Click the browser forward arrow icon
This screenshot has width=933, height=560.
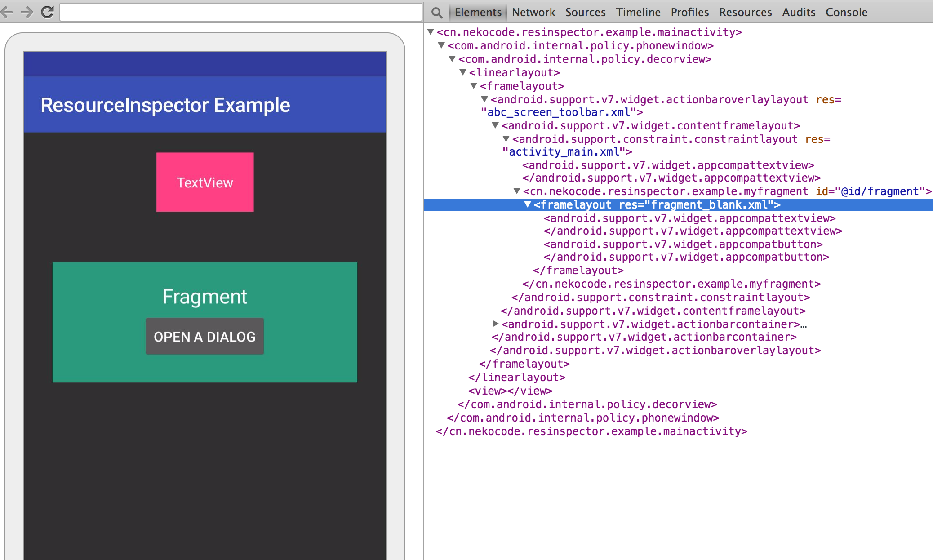[27, 12]
